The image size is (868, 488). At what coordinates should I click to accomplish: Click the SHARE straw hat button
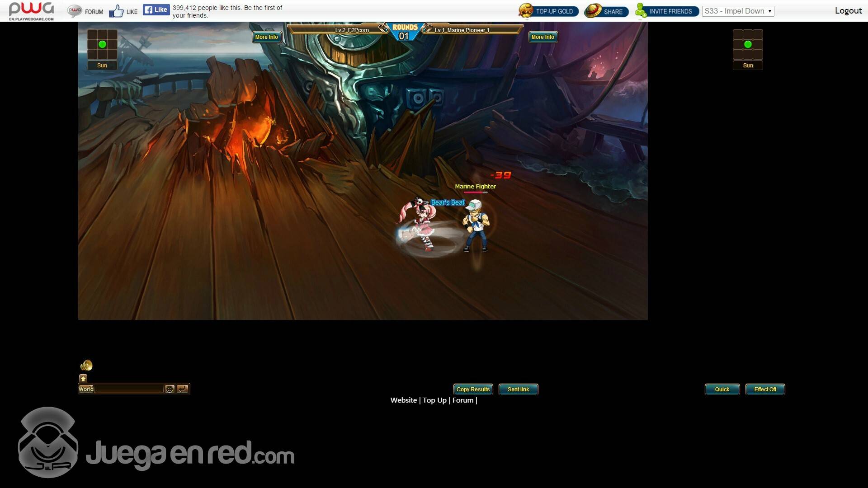point(606,11)
